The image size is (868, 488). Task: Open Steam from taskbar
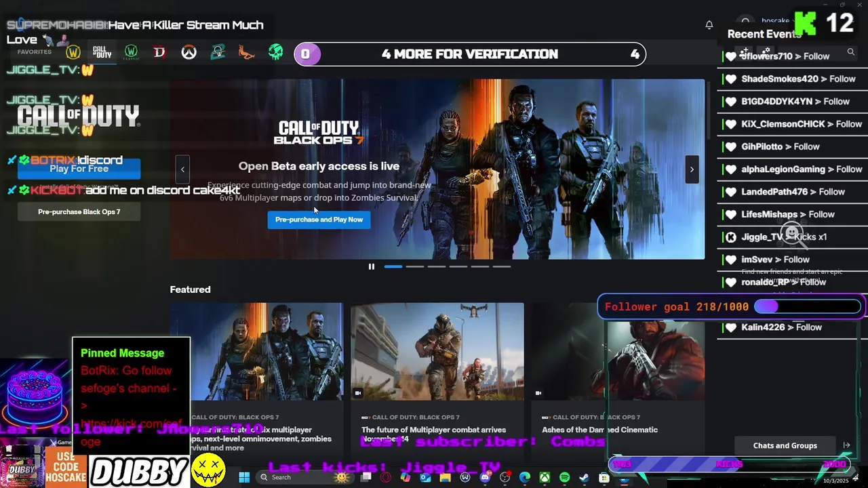click(x=584, y=477)
